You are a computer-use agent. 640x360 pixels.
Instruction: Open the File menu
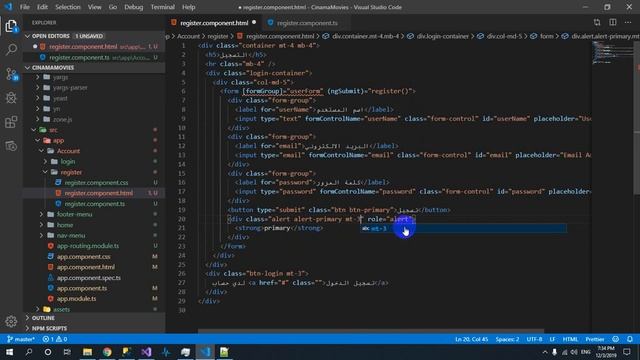25,7
